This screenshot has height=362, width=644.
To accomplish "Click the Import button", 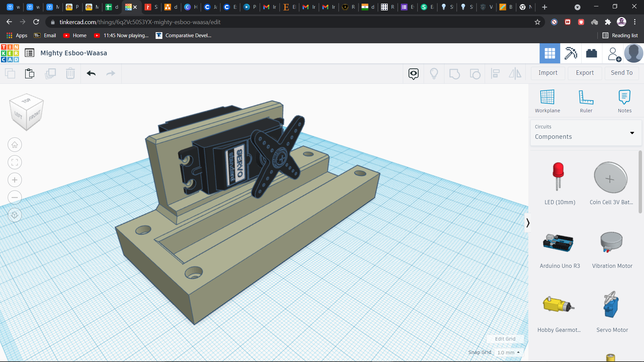I will coord(548,72).
